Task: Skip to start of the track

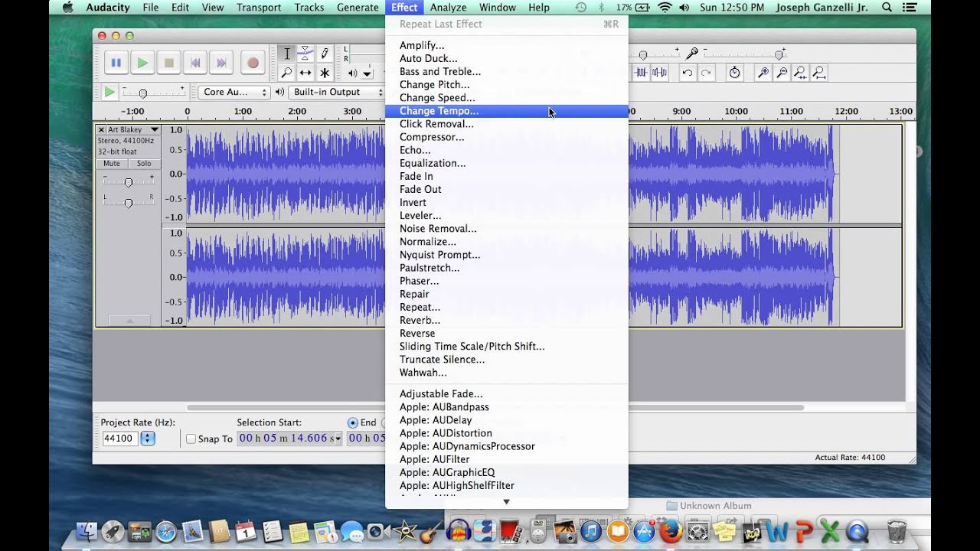Action: [x=195, y=63]
